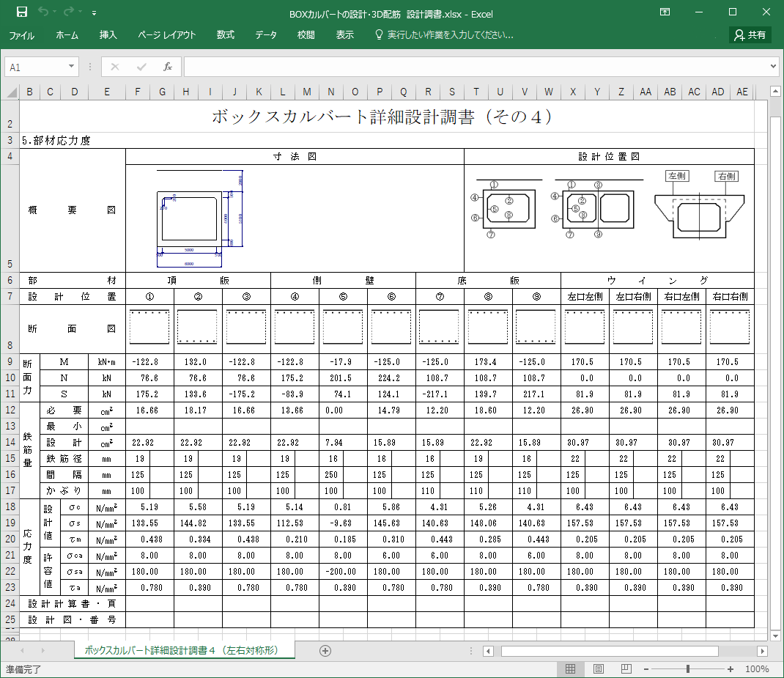Image resolution: width=784 pixels, height=678 pixels.
Task: Click the Undo arrow icon
Action: tap(43, 12)
